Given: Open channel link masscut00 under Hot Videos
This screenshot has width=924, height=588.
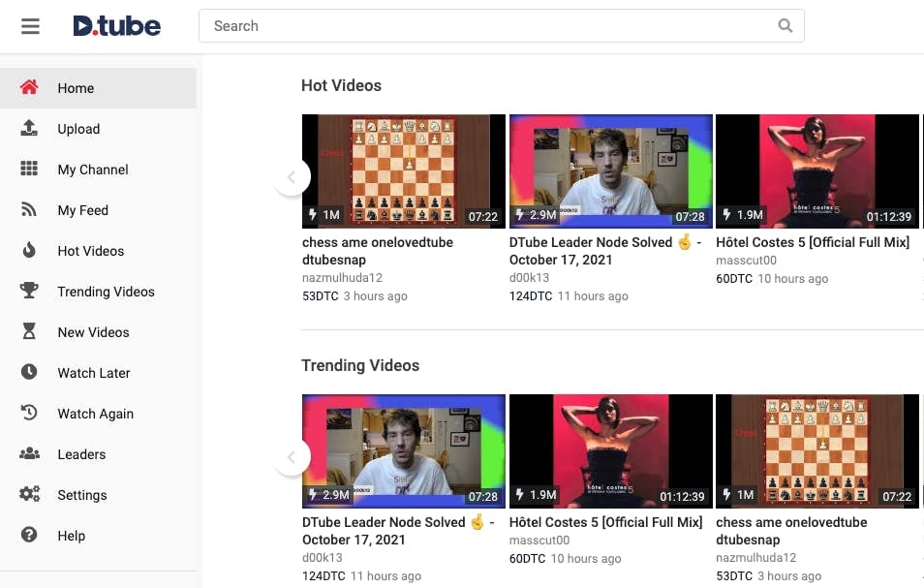Looking at the screenshot, I should [x=746, y=261].
